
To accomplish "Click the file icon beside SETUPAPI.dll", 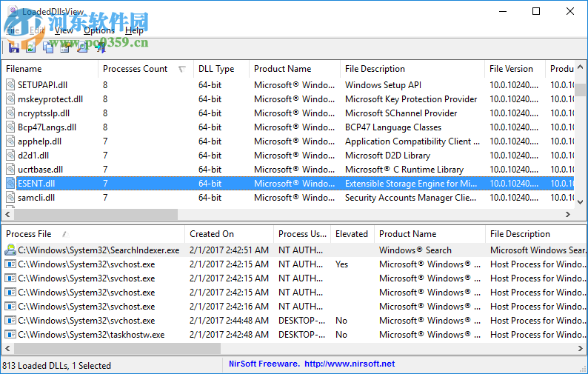I will pos(10,84).
